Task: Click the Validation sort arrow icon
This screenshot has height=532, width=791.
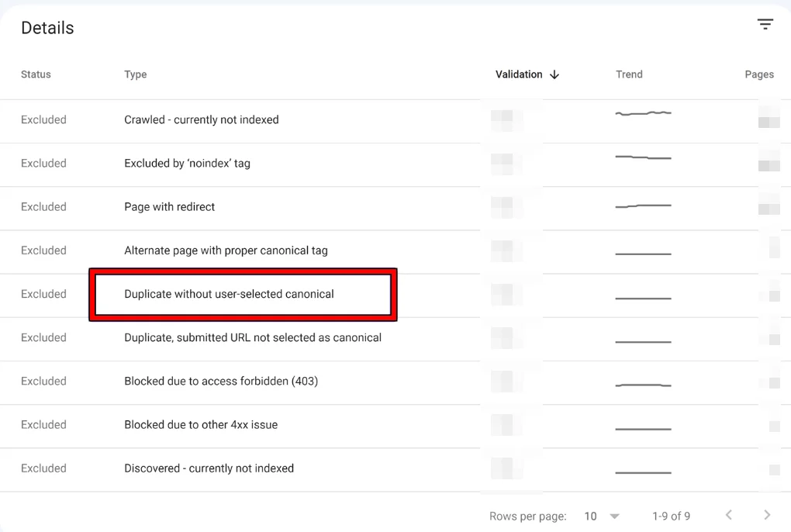Action: 554,74
